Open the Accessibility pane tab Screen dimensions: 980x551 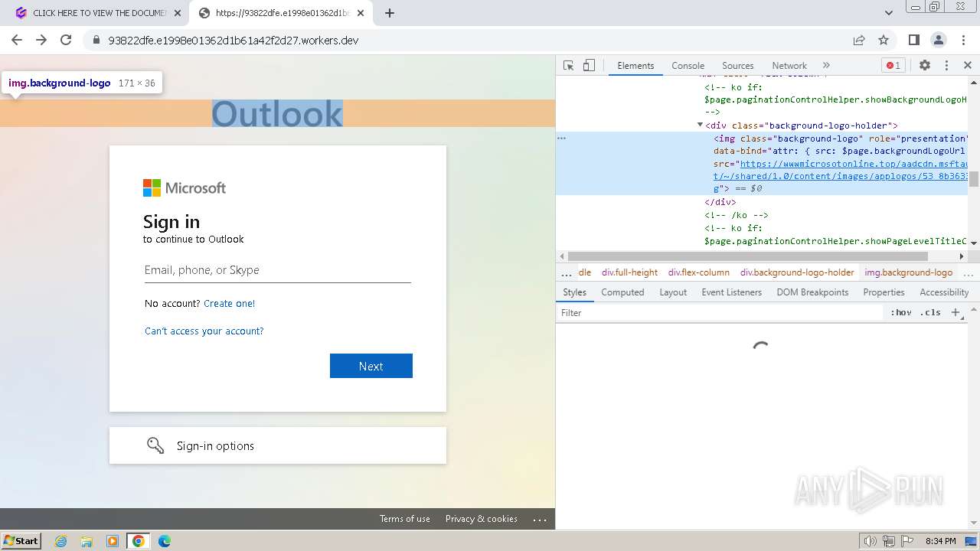pyautogui.click(x=944, y=292)
